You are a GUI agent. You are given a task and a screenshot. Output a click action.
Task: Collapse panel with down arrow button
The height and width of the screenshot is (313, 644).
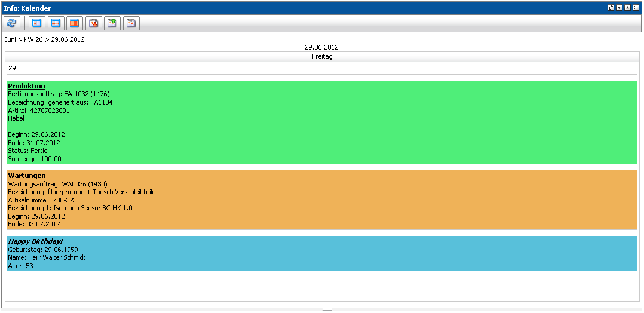click(619, 8)
